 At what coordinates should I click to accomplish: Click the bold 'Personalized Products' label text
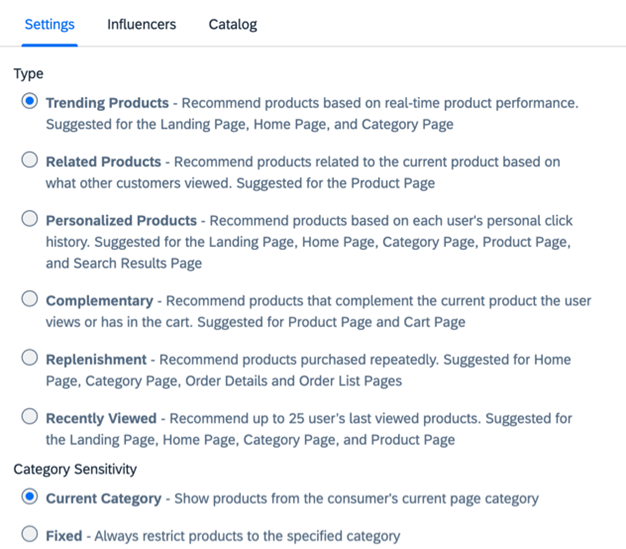coord(121,220)
